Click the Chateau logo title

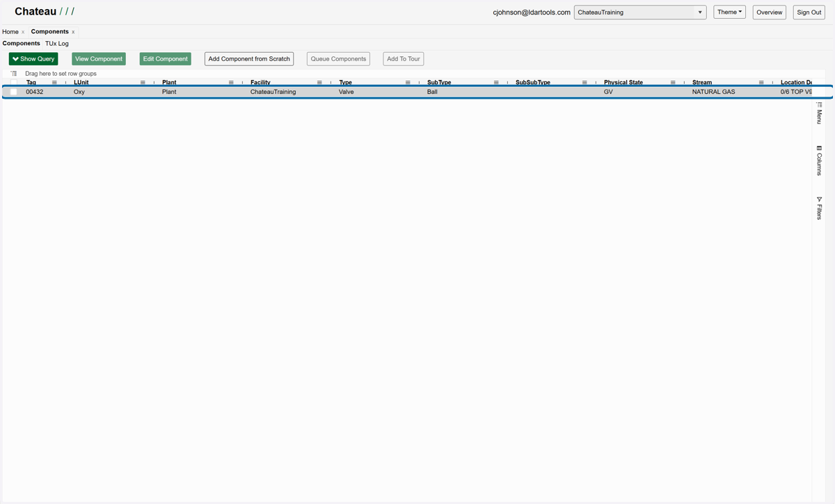tap(45, 12)
